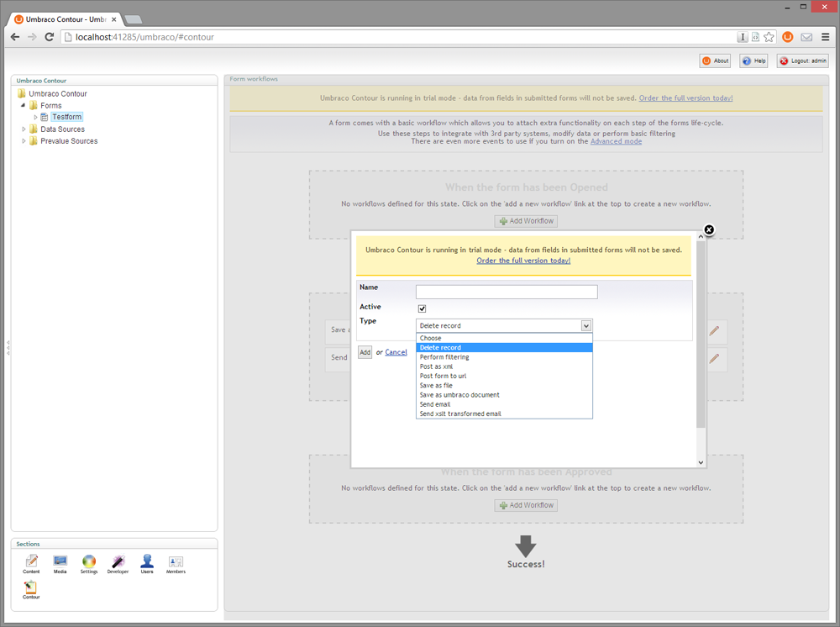Select Send email option

(x=504, y=404)
